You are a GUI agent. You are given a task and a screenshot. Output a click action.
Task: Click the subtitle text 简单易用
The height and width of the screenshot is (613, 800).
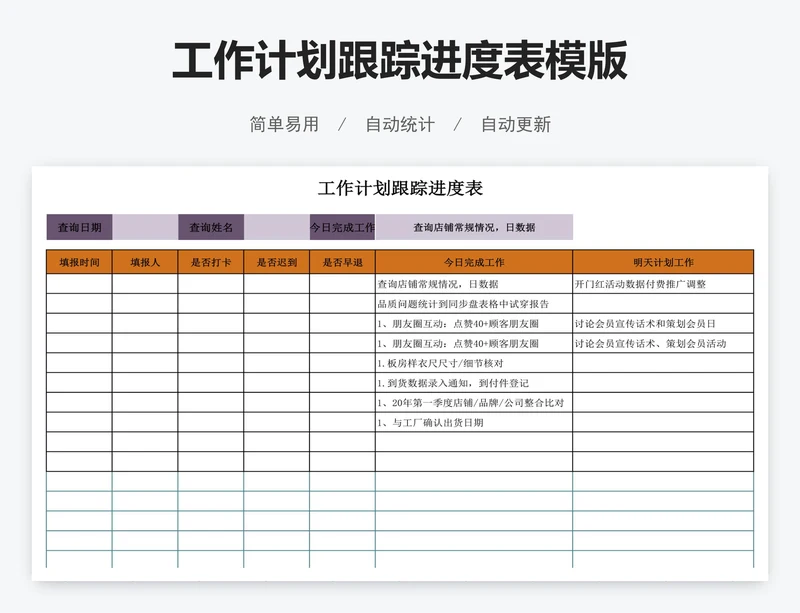284,125
